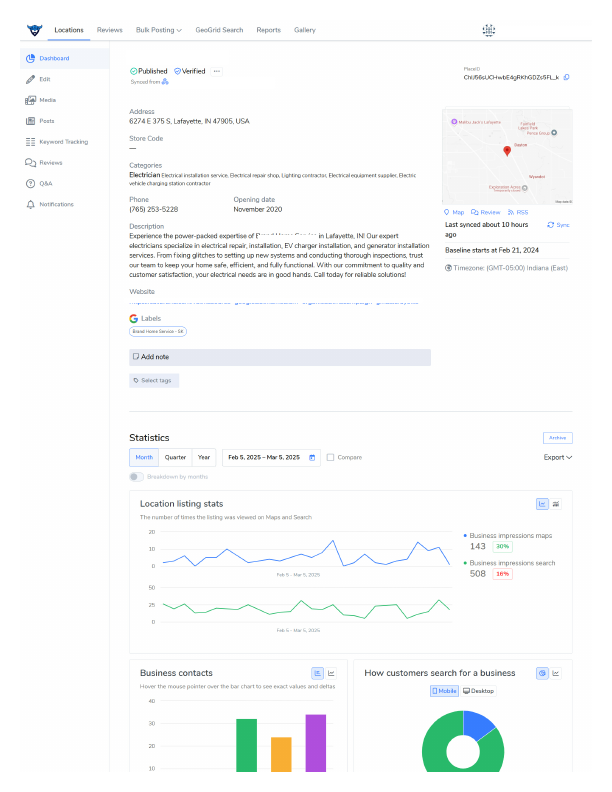Click the orange bar in Business contacts chart

click(281, 755)
